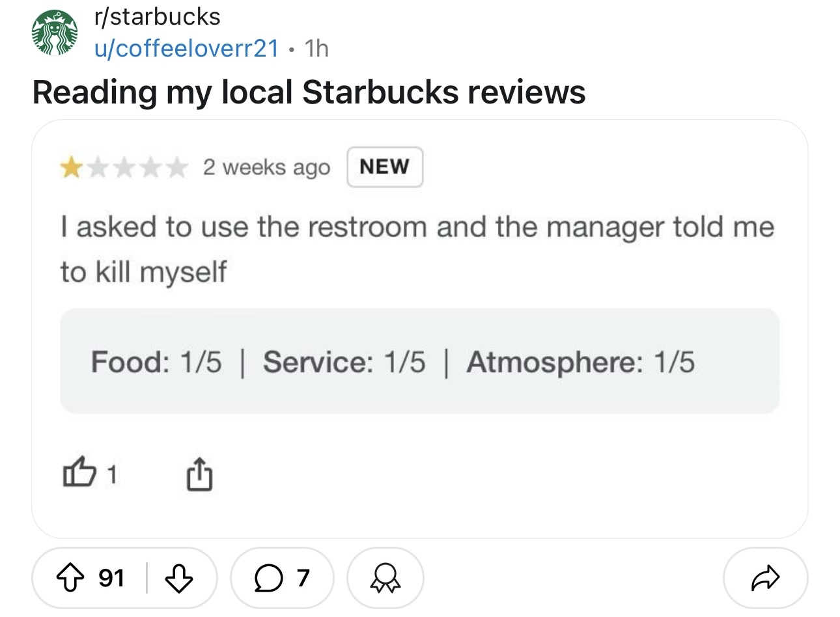The width and height of the screenshot is (840, 617).
Task: Tap the review's share upload icon
Action: (199, 474)
